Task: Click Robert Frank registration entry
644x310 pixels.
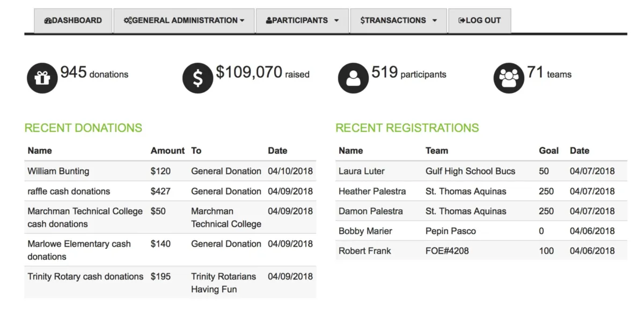Action: pyautogui.click(x=365, y=251)
